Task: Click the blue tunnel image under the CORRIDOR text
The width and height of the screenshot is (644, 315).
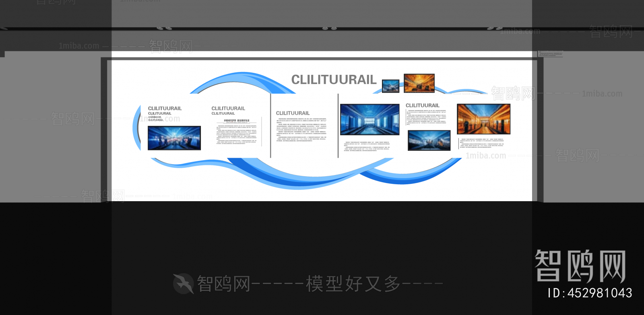Action: (x=174, y=138)
